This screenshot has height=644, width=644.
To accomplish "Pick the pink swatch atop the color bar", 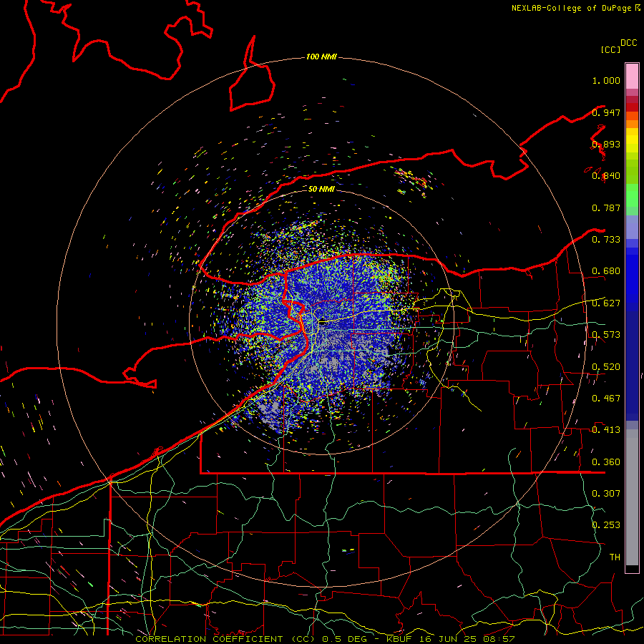I will [632, 76].
